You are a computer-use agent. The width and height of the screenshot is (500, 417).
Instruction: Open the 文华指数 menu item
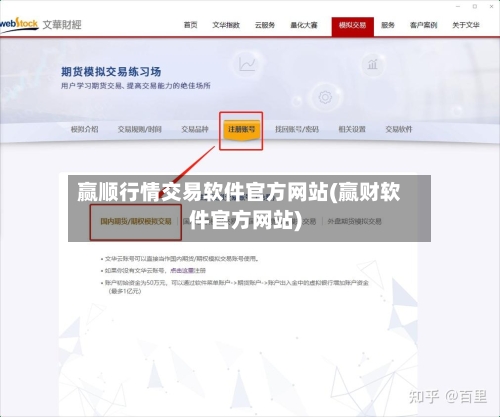pyautogui.click(x=226, y=25)
